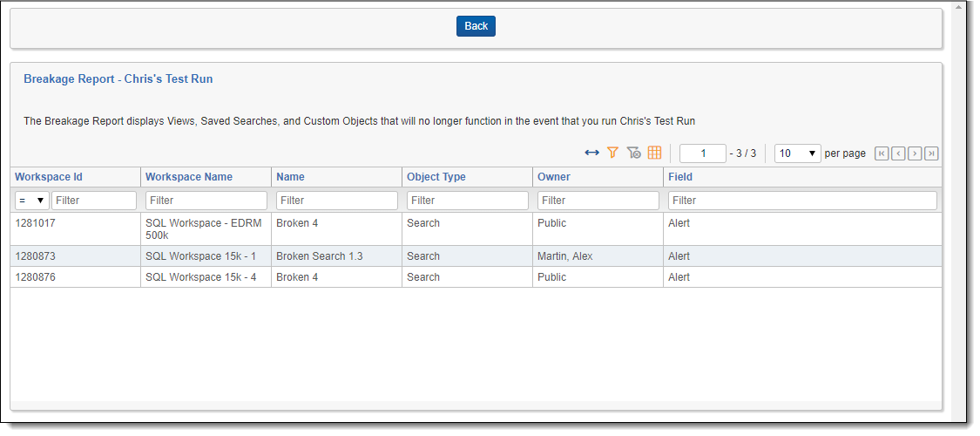Go to the previous page of results

(898, 153)
